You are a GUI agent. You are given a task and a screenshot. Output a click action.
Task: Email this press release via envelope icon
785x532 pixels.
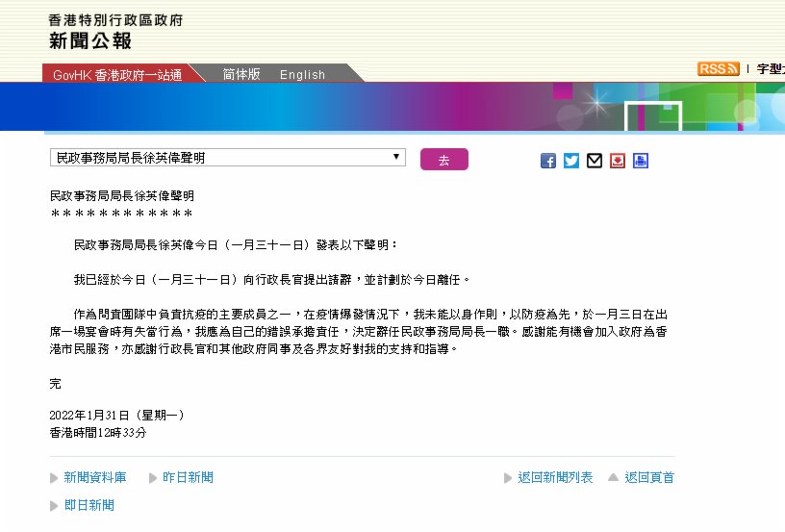tap(595, 161)
